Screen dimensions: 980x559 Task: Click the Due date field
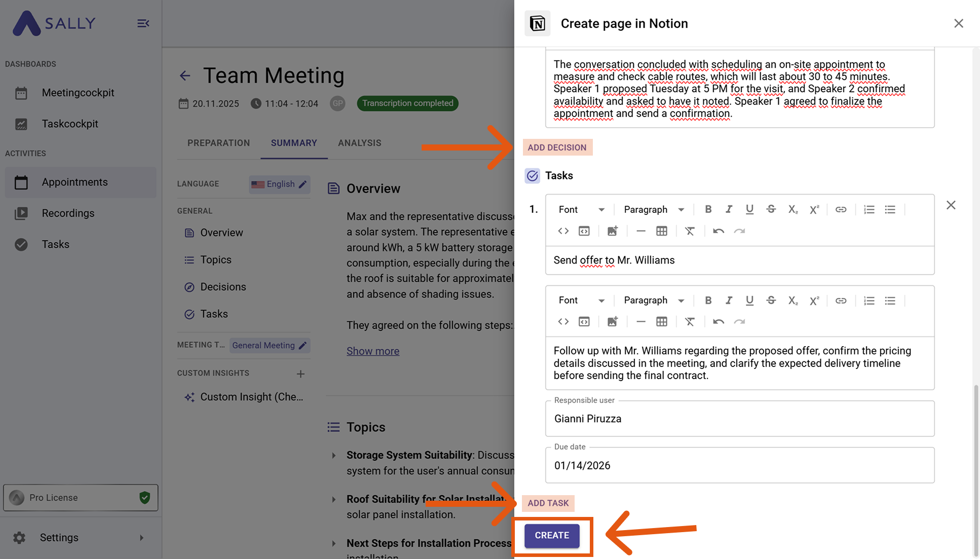pyautogui.click(x=739, y=466)
